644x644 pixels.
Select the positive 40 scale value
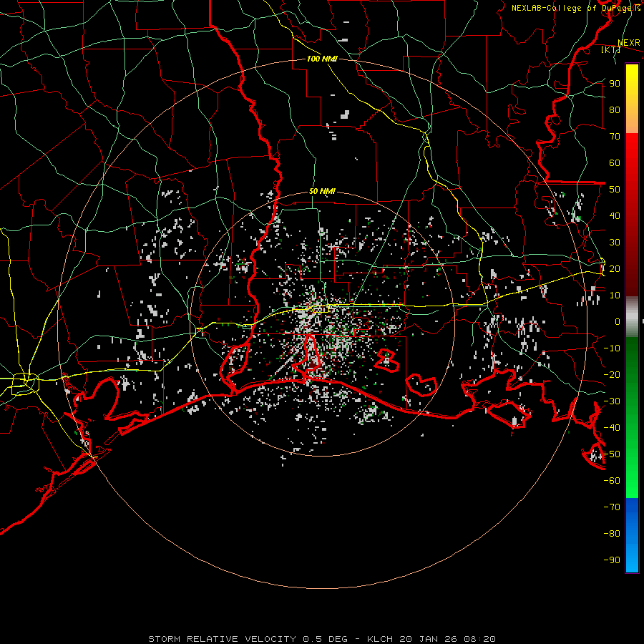pos(615,216)
